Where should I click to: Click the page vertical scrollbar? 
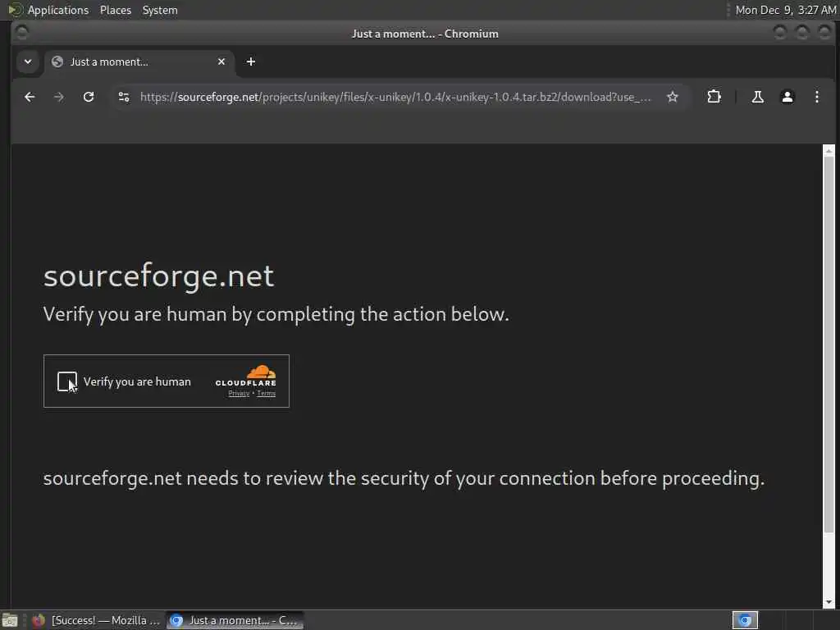pos(829,343)
